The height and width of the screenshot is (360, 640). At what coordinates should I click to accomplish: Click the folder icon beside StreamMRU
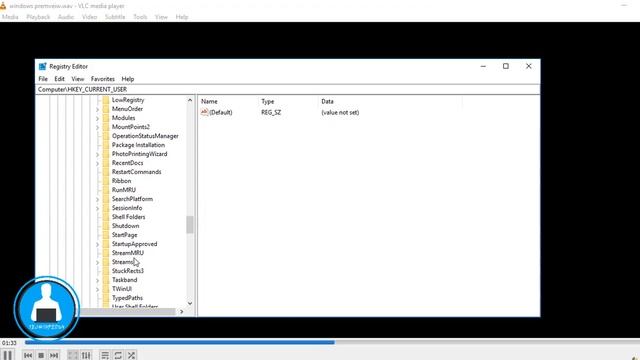106,253
